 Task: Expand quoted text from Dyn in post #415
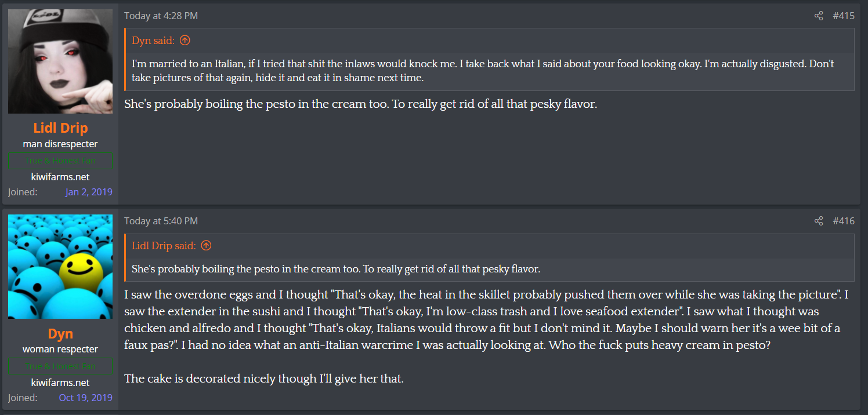tap(483, 71)
